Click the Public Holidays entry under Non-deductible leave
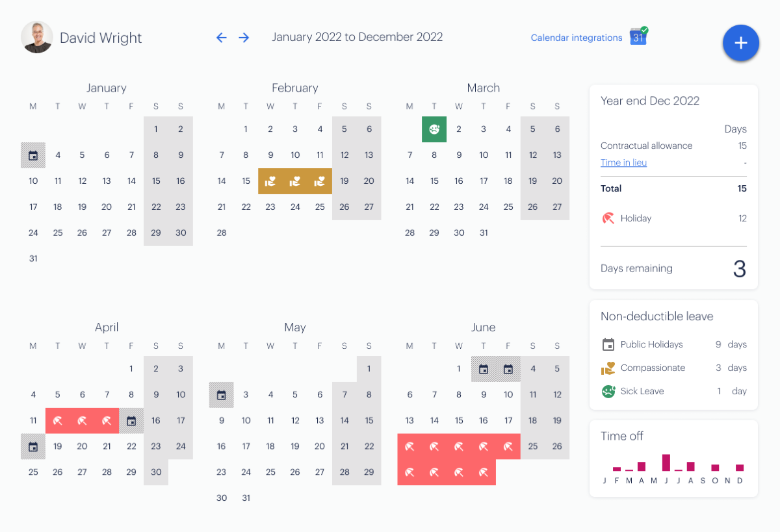The image size is (780, 532). tap(673, 344)
